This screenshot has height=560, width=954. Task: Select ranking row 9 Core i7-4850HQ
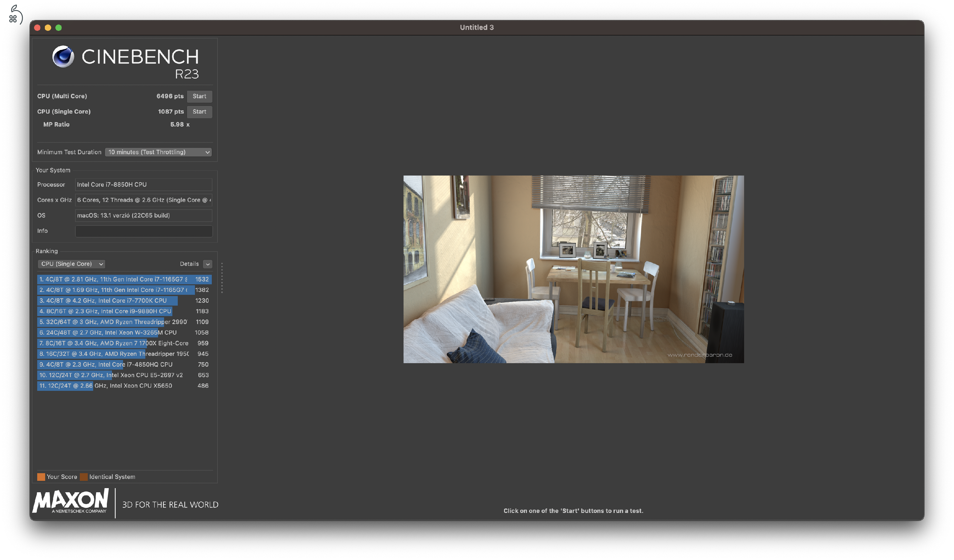pos(124,364)
